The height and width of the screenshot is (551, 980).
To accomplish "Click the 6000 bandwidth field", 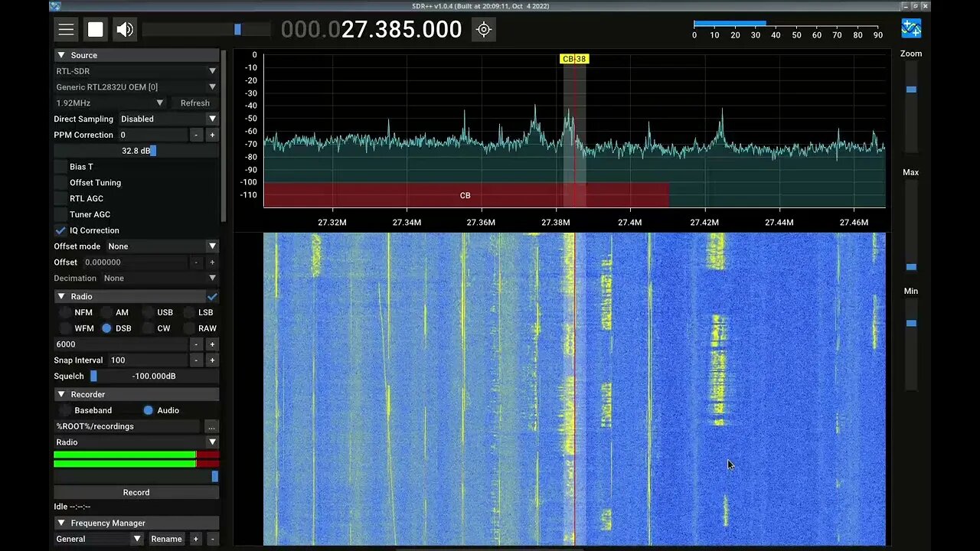I will (x=120, y=344).
